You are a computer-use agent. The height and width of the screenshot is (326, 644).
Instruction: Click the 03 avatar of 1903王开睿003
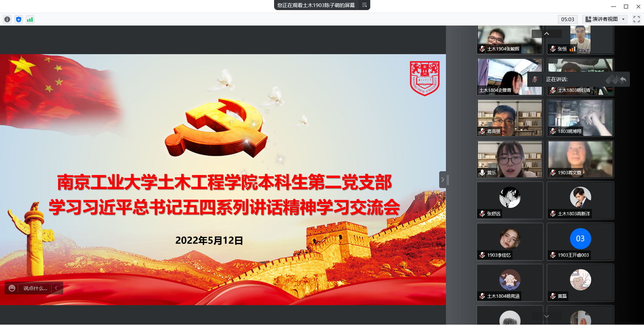(x=580, y=239)
